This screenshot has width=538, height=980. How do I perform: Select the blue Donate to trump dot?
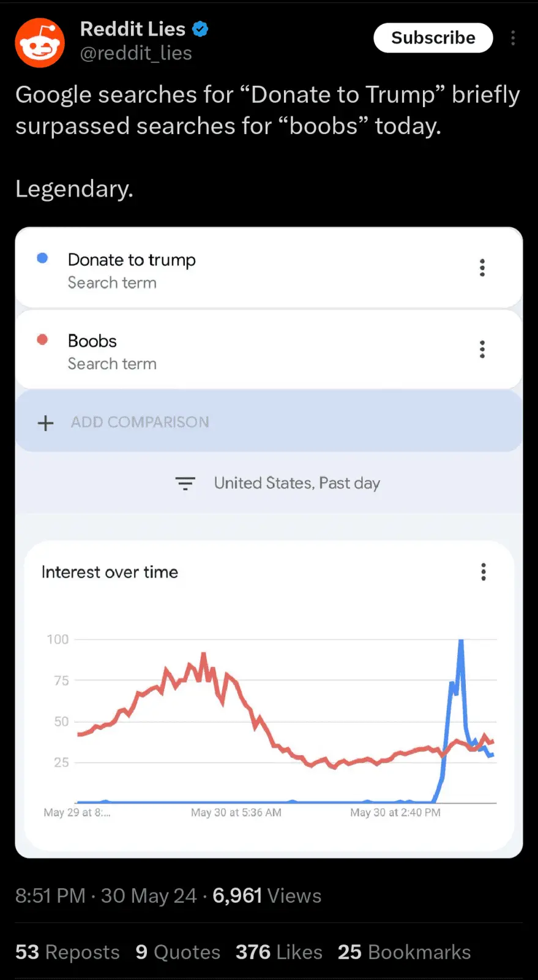[42, 258]
